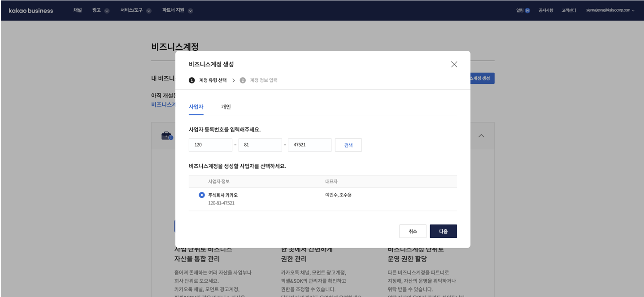Click the 알림 notification badge

(527, 10)
